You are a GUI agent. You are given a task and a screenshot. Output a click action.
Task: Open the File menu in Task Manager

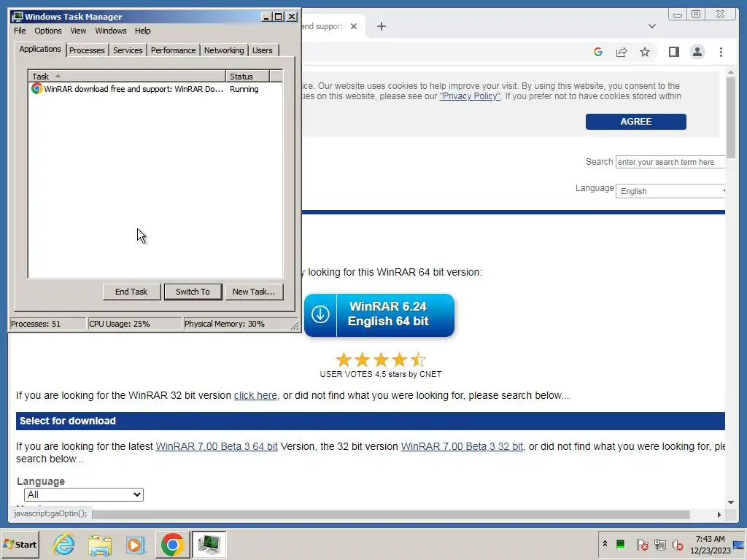[x=20, y=31]
